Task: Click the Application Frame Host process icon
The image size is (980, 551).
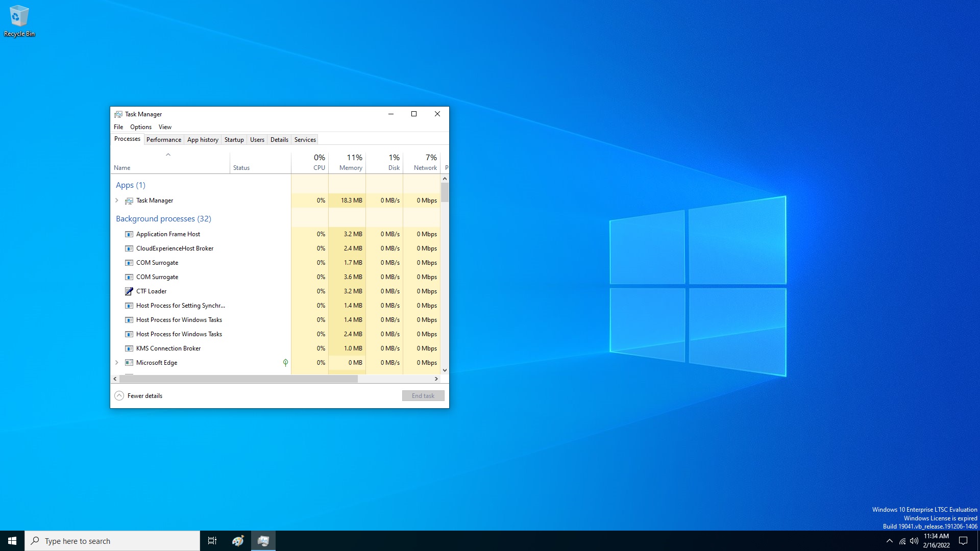Action: [x=129, y=234]
